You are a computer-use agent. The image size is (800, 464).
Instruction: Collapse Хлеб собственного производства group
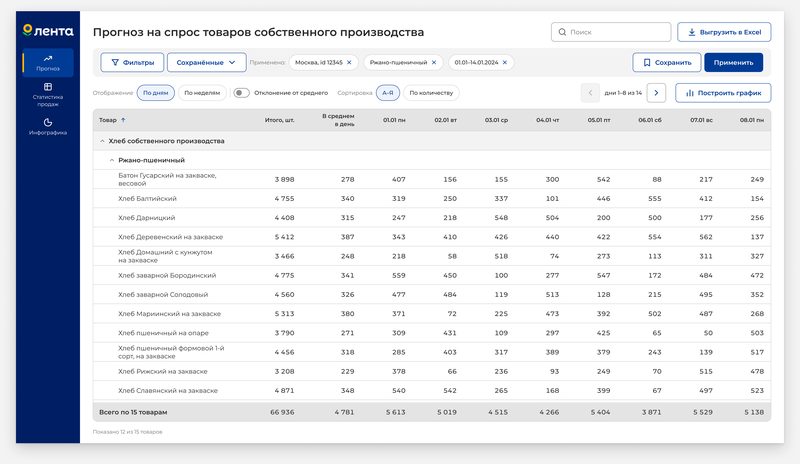point(102,141)
